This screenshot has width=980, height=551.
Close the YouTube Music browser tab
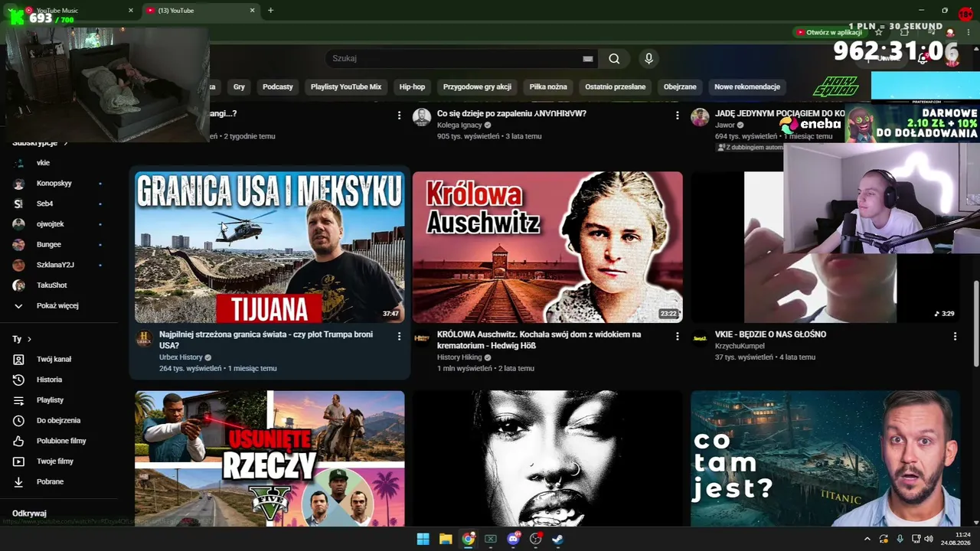tap(130, 11)
